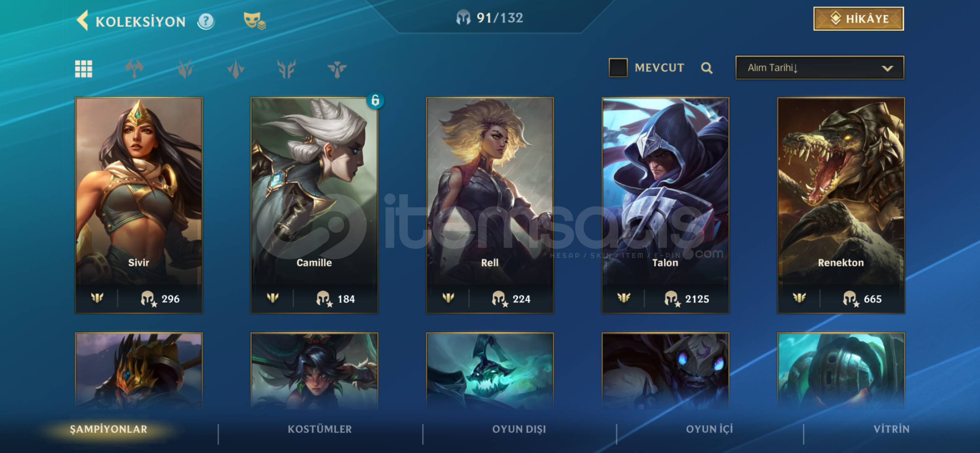The image size is (980, 453).
Task: Select the Talon champion card
Action: coord(665,206)
